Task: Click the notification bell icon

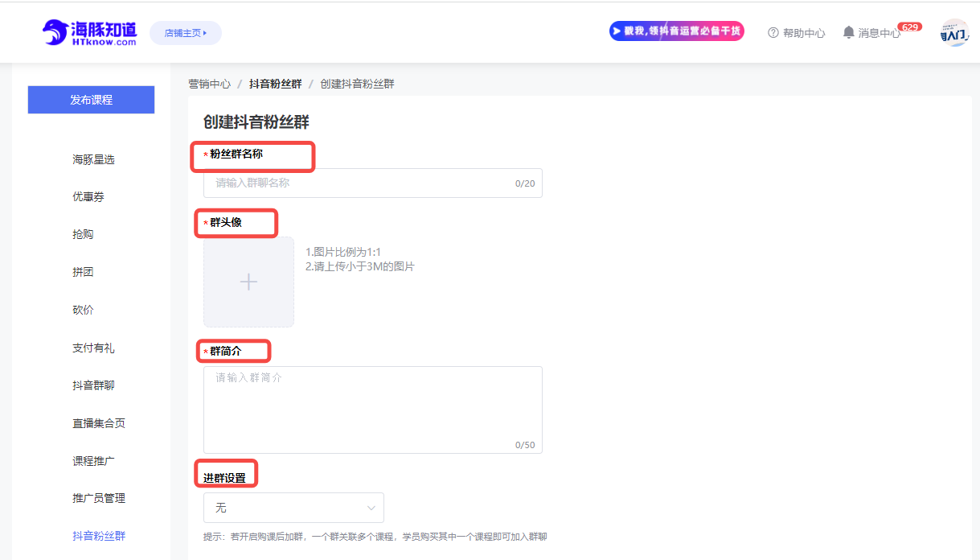Action: [848, 32]
